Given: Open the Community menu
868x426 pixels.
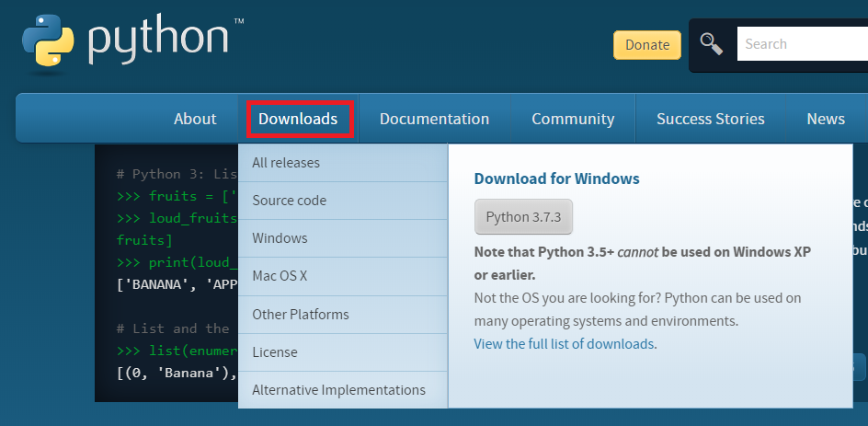Looking at the screenshot, I should (x=573, y=119).
